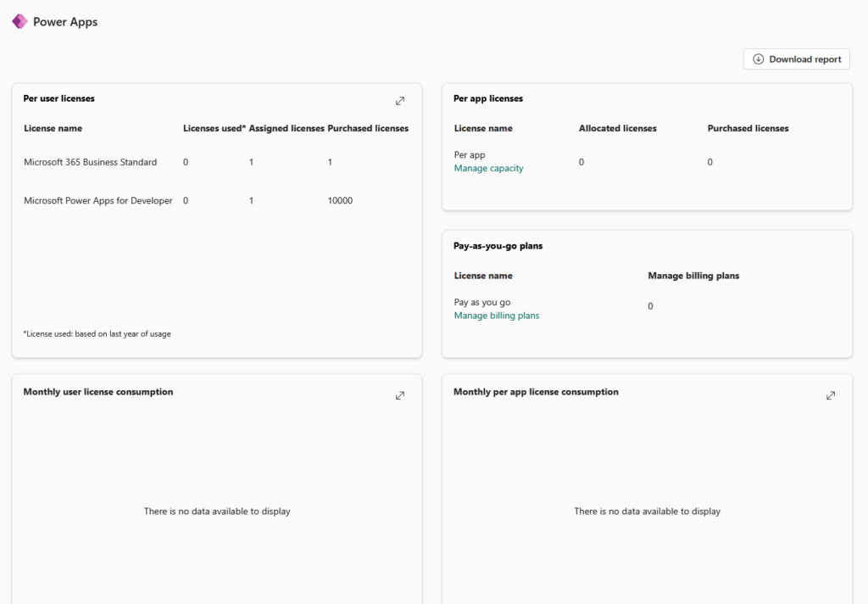Image resolution: width=868 pixels, height=604 pixels.
Task: Open the Manage billing plans link
Action: 497,316
